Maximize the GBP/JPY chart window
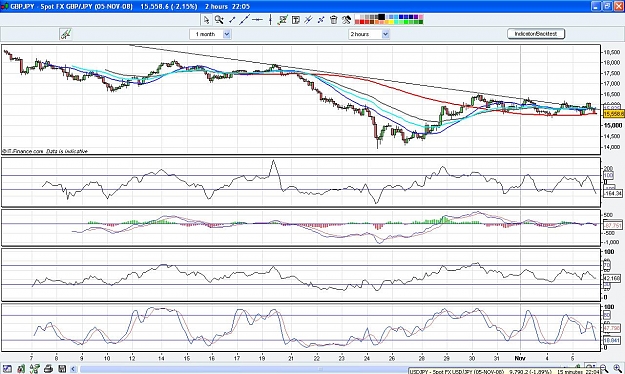This screenshot has width=625, height=374. point(607,6)
